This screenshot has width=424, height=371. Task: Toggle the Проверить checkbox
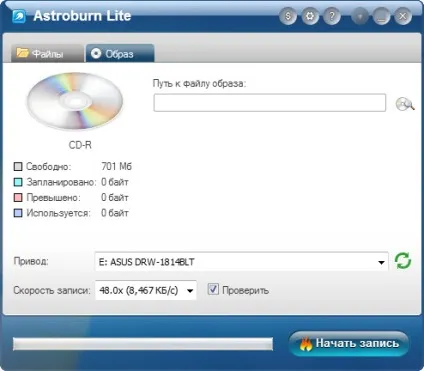tap(213, 289)
